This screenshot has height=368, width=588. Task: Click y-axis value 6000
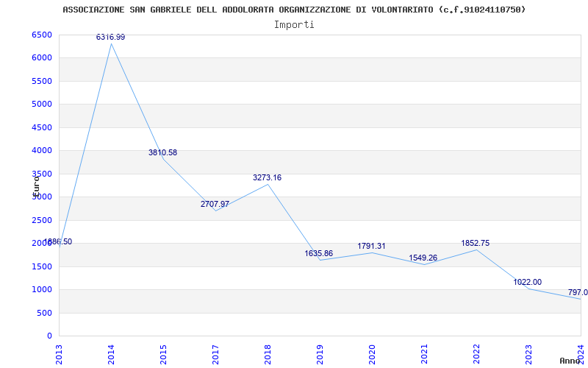pyautogui.click(x=42, y=58)
